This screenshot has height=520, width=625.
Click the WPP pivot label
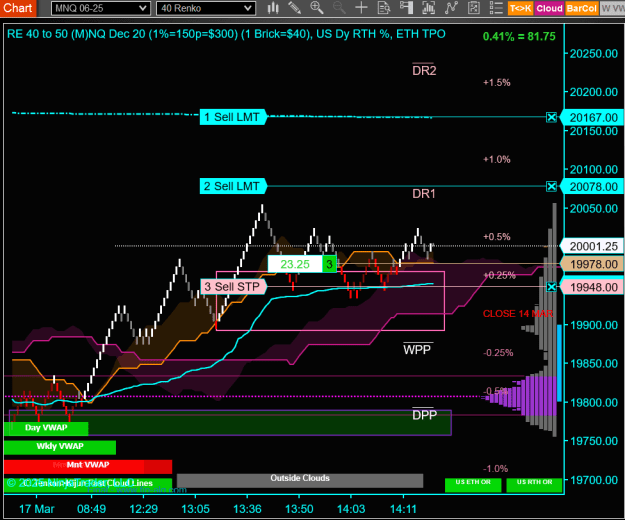[x=417, y=350]
